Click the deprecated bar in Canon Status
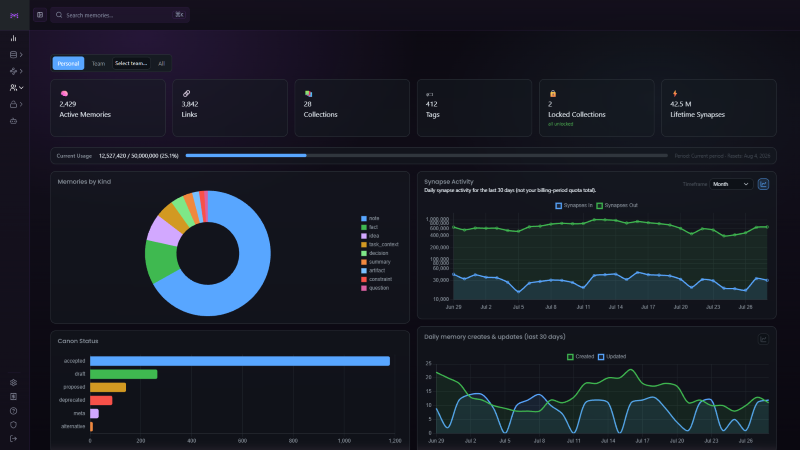 coord(101,401)
